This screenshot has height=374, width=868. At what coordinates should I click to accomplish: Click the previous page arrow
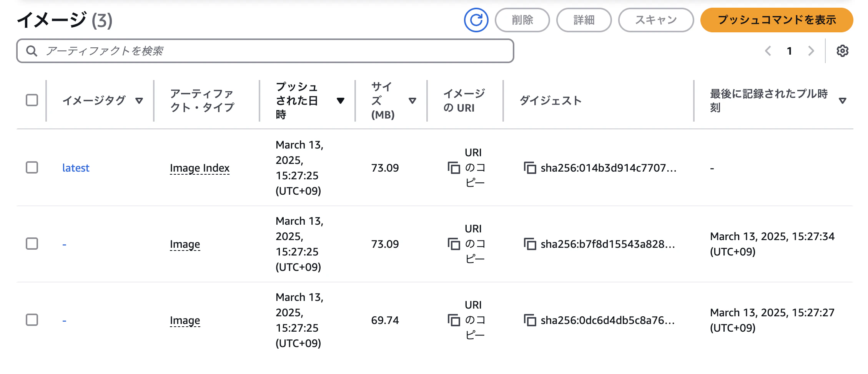[768, 50]
